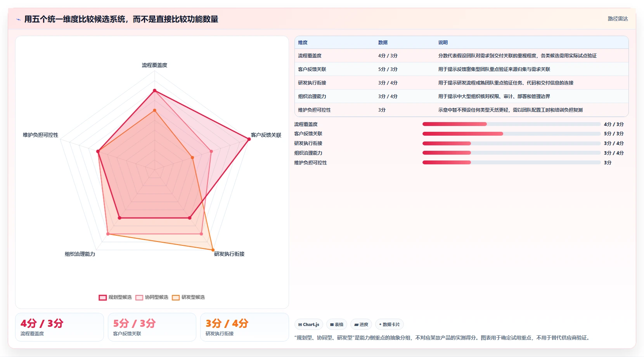Screen dimensions: 644x357
Task: Select the 研发执行衔接 table row cell
Action: [312, 83]
